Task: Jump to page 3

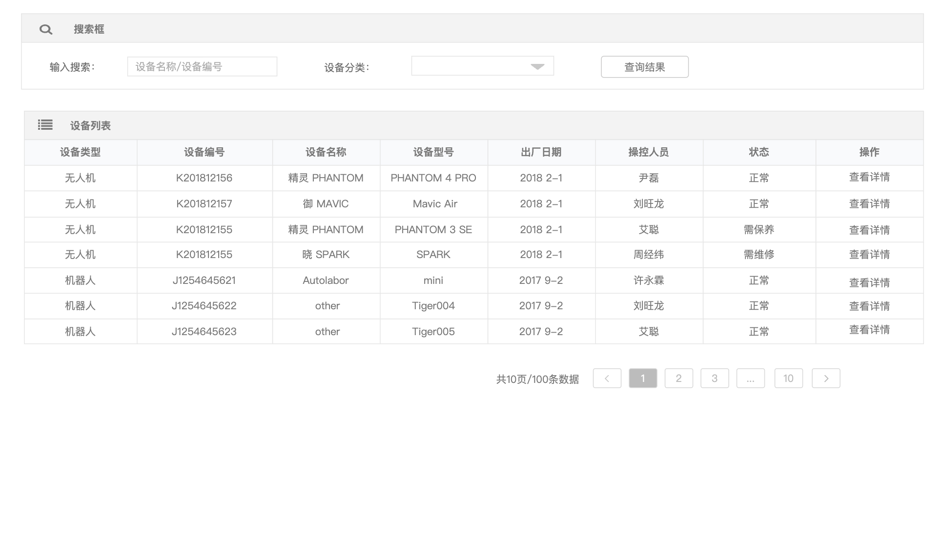Action: (715, 379)
